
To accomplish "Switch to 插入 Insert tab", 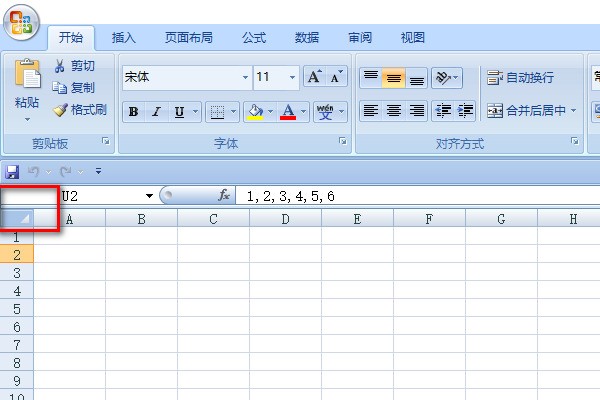I will pyautogui.click(x=124, y=38).
